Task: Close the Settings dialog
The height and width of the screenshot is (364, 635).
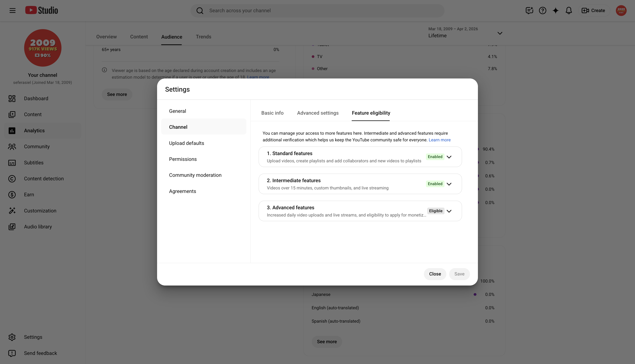Action: point(435,274)
